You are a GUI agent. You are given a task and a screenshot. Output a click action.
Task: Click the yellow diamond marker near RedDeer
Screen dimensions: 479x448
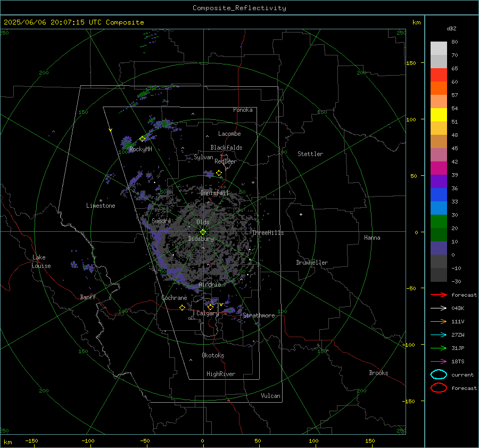[219, 173]
